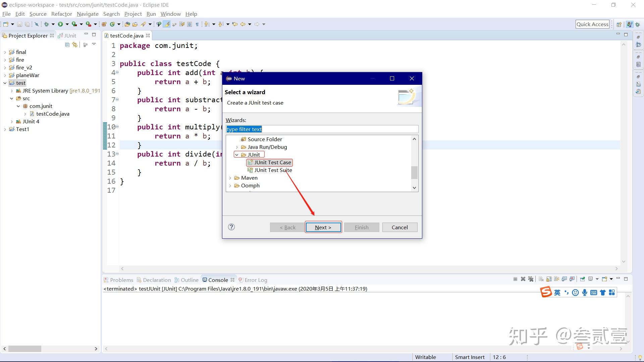The image size is (644, 362).
Task: Click the Last Edit Location icon
Action: 235,24
